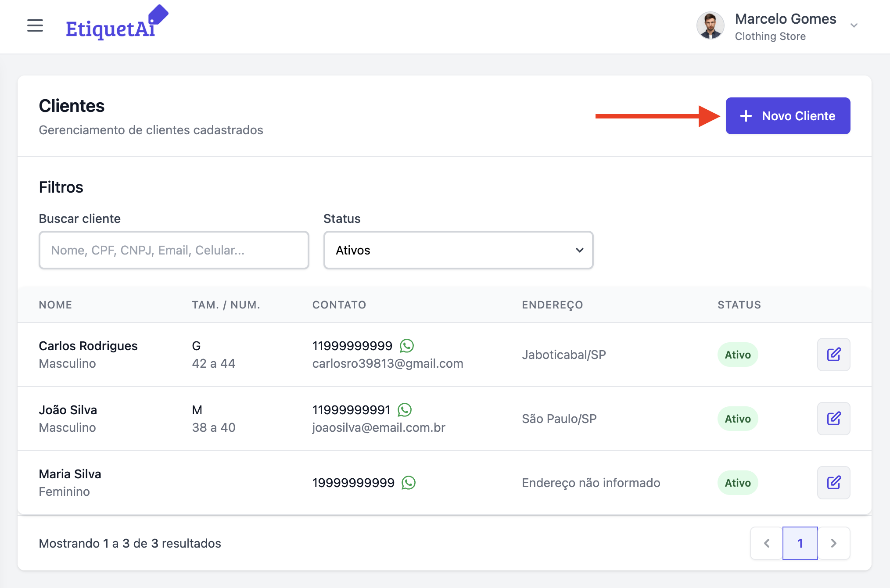Click Marcelo Gomes profile avatar

pos(710,26)
